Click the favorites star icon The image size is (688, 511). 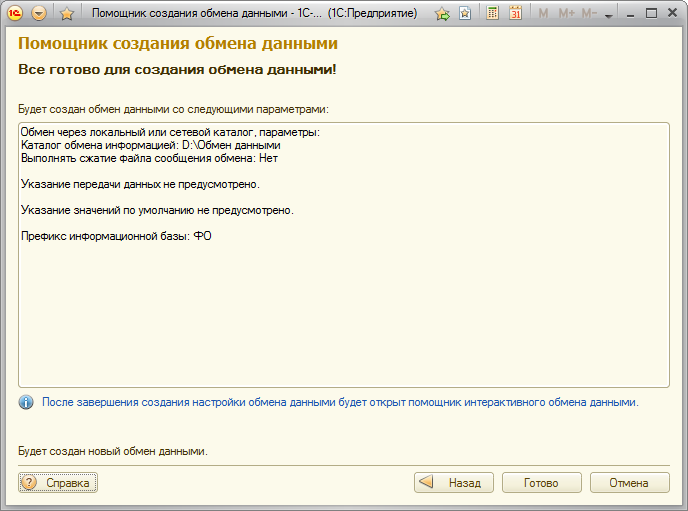tap(67, 14)
